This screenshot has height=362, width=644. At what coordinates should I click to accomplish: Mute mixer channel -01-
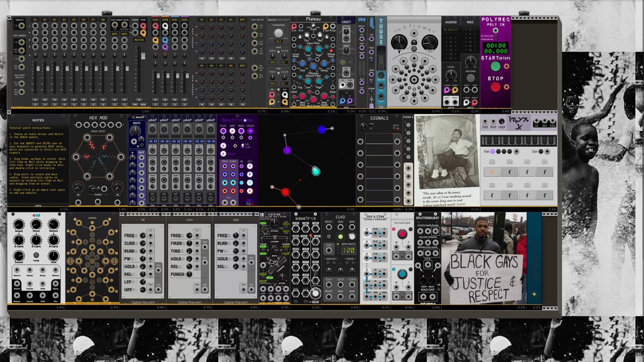35,100
